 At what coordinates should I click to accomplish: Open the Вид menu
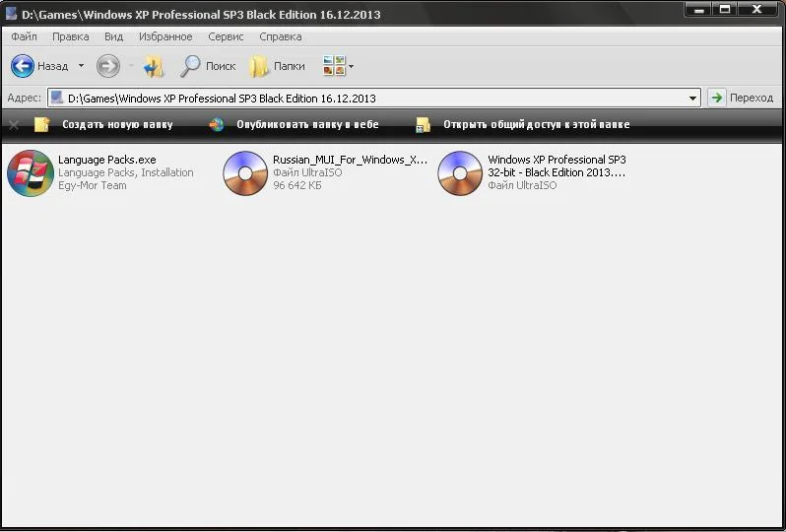114,36
